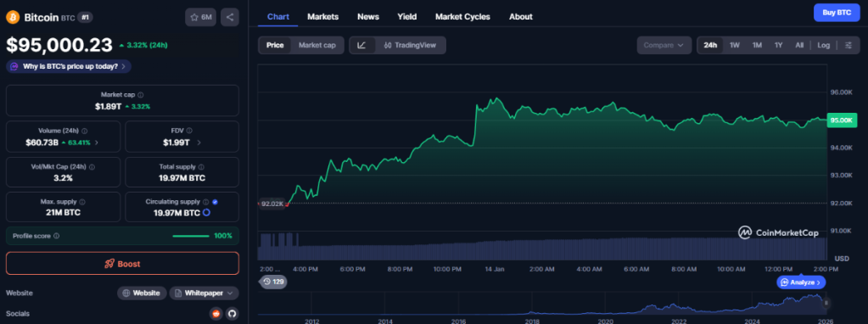Click the range selector handle near 2026

tap(826, 303)
